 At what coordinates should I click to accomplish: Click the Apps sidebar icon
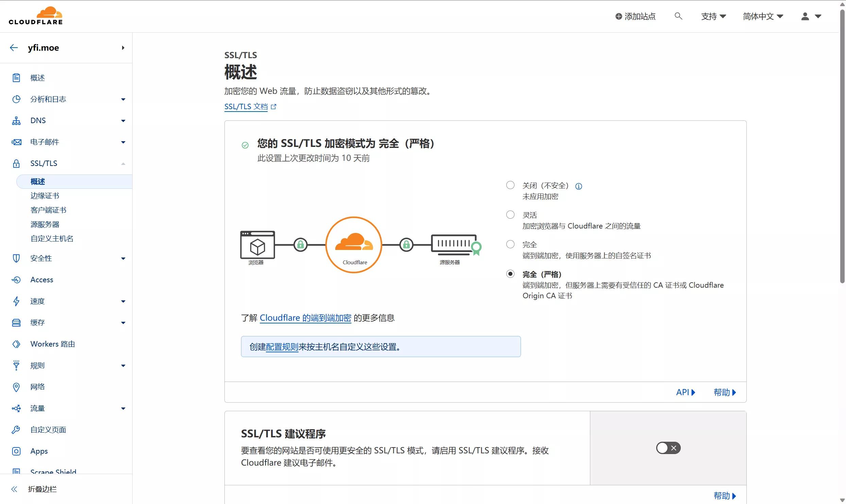pyautogui.click(x=16, y=451)
